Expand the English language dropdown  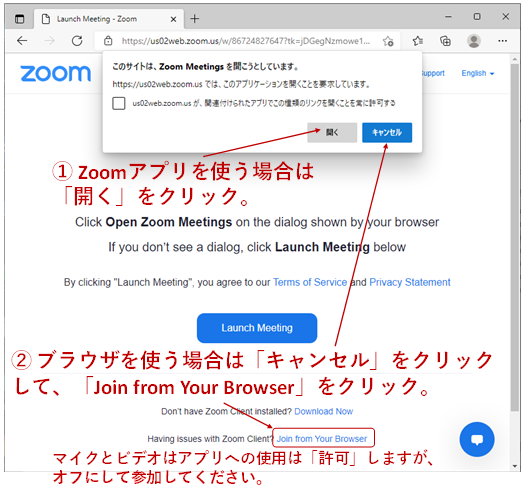coord(478,73)
